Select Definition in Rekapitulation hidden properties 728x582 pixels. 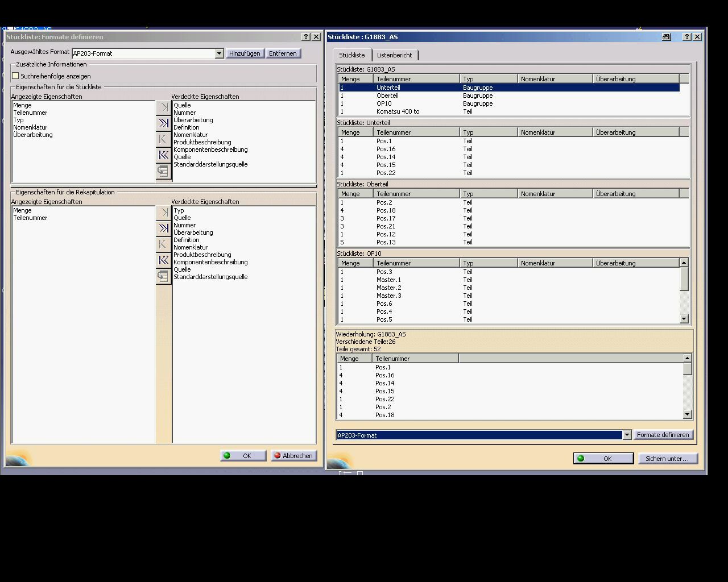(187, 240)
